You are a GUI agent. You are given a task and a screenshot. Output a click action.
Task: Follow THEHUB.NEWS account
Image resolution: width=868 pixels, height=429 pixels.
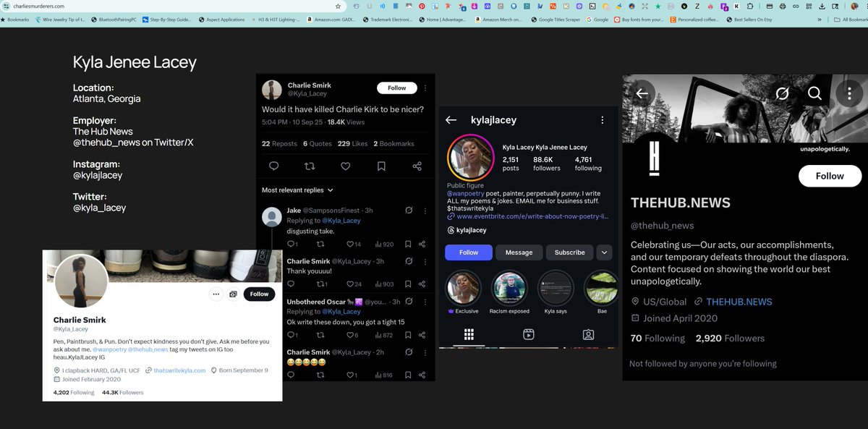pos(830,176)
